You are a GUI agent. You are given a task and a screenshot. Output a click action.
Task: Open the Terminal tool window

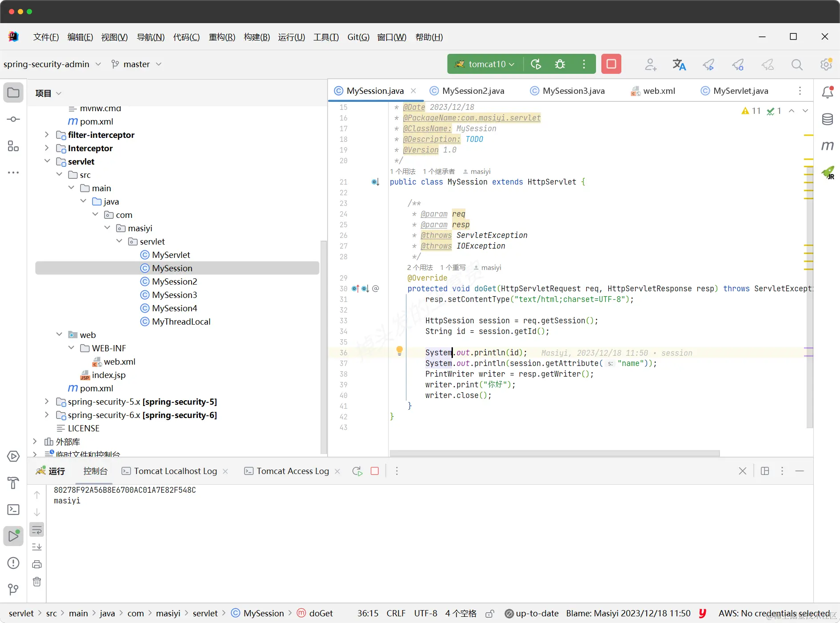click(13, 510)
